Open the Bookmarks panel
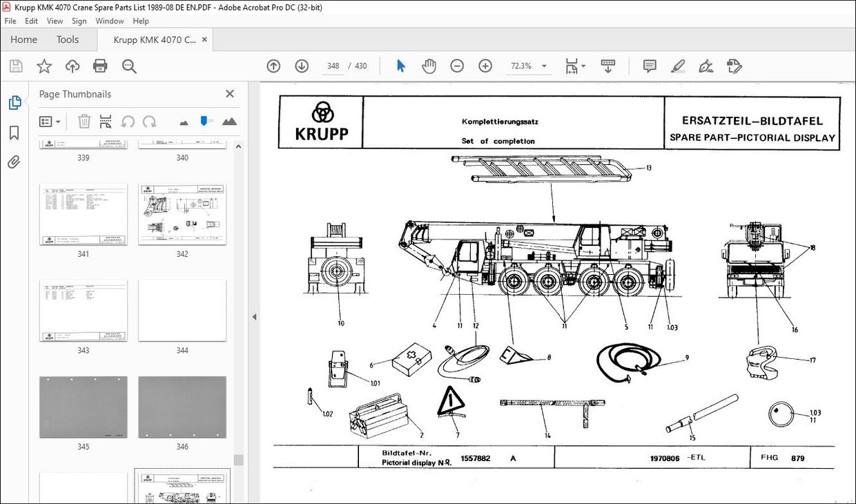856x504 pixels. 14,133
